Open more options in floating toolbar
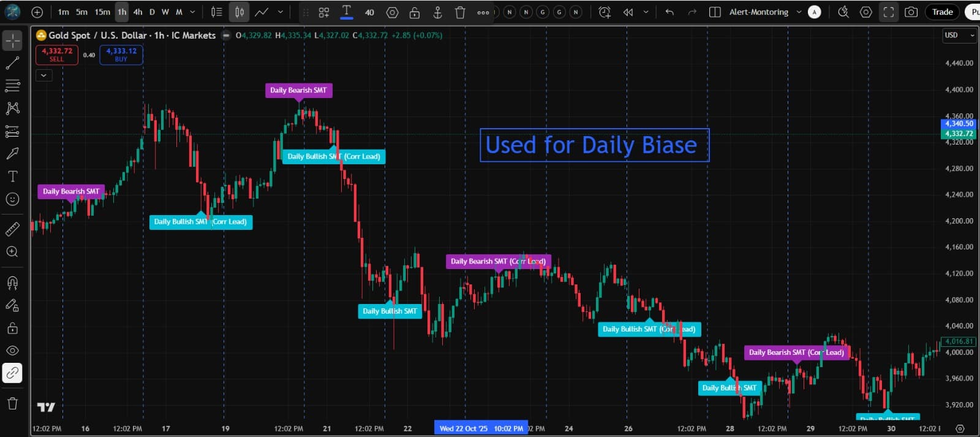Image resolution: width=980 pixels, height=437 pixels. 483,12
